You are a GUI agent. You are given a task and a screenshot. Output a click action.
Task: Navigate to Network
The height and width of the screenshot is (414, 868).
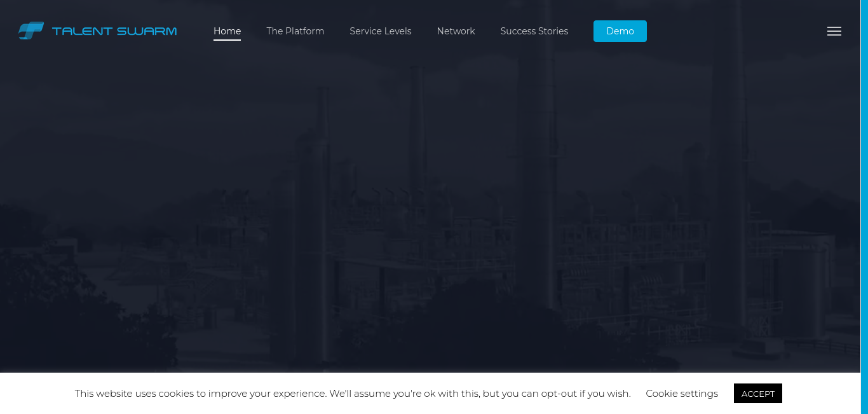pyautogui.click(x=456, y=31)
